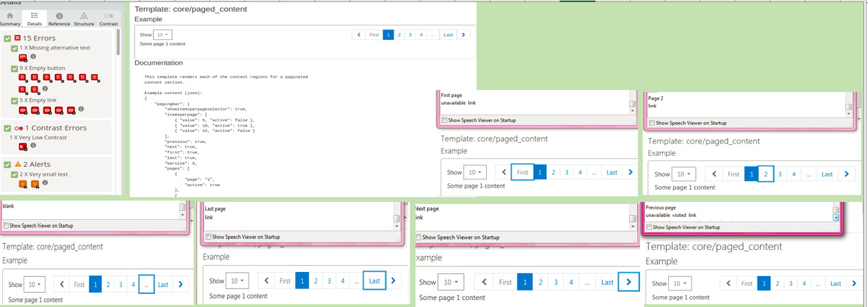Click the orange triangle icon beside 2 Alerts

(18, 164)
